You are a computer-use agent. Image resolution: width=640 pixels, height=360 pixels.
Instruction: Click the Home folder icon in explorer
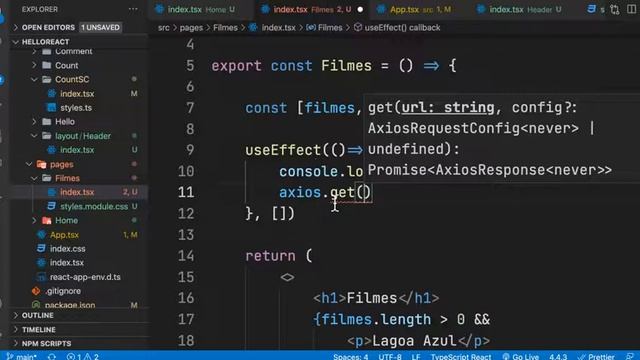tap(47, 220)
